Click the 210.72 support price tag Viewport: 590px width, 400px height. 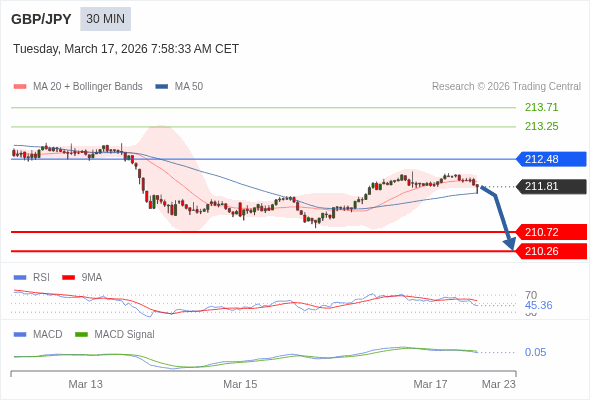[x=551, y=232]
